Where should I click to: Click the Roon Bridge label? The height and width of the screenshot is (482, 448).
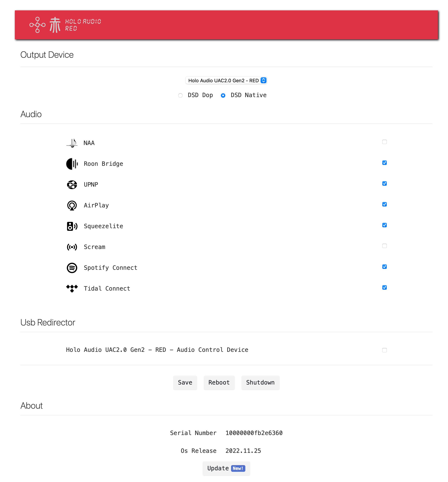pyautogui.click(x=103, y=164)
